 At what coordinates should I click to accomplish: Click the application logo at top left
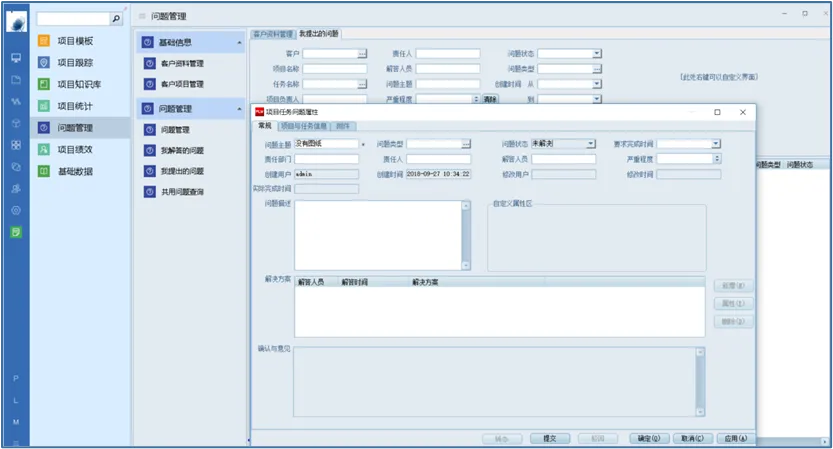coord(16,22)
